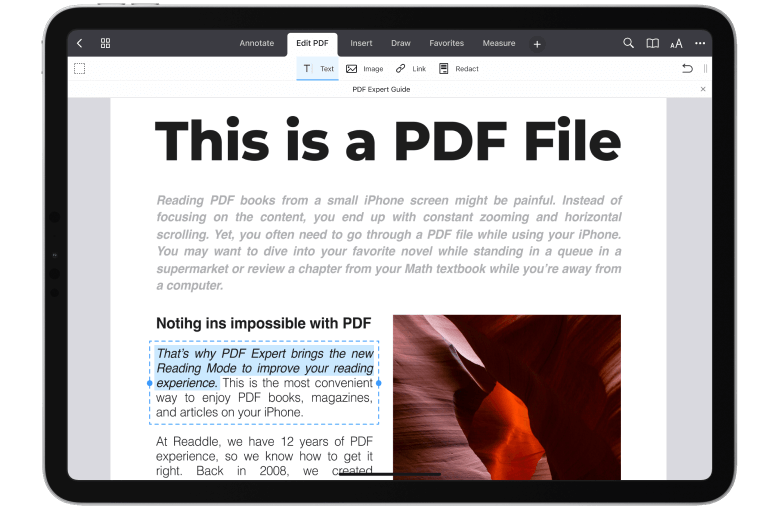Open the page thumbnails grid view
This screenshot has width=780, height=510.
(105, 43)
